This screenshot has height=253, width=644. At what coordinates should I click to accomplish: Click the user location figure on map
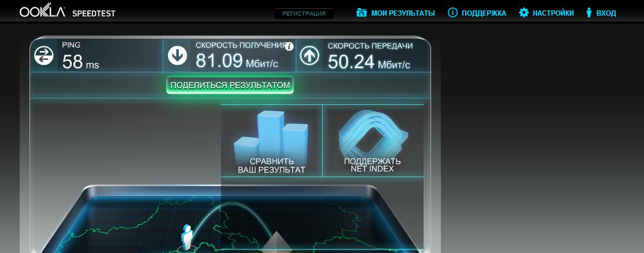coord(187,237)
